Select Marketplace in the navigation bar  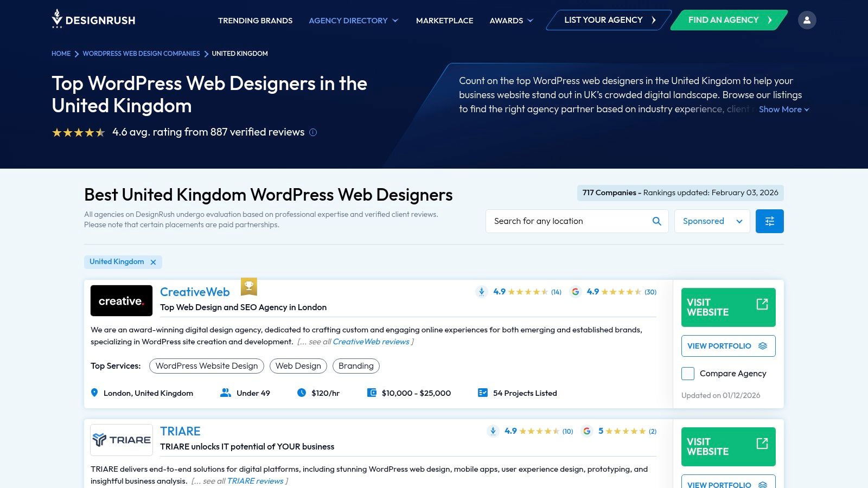coord(444,21)
